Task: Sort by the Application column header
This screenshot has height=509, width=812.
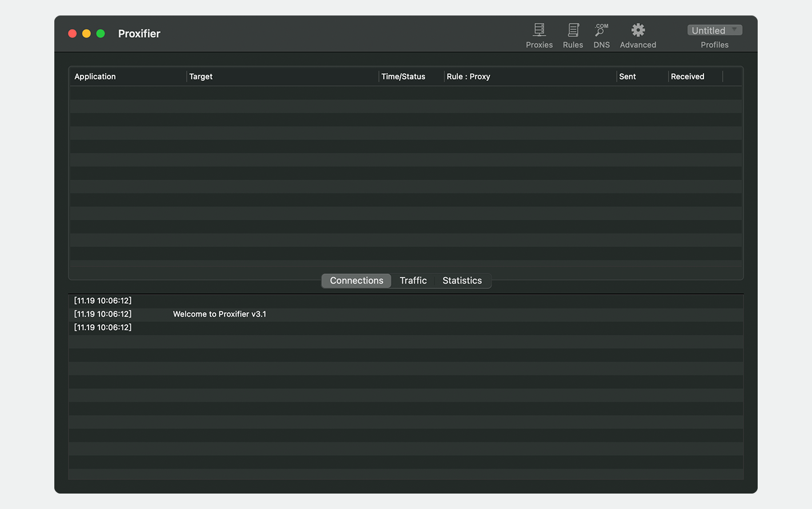Action: (128, 77)
